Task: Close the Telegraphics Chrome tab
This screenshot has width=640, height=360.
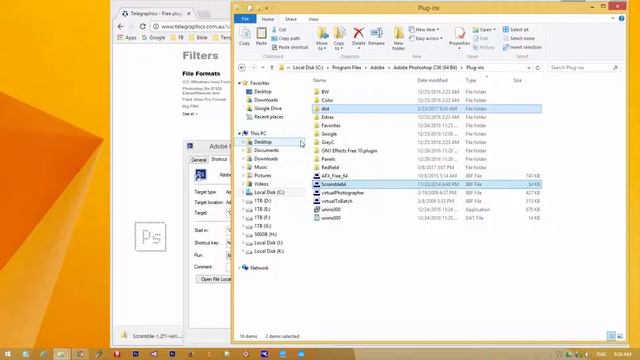Action: pyautogui.click(x=189, y=13)
